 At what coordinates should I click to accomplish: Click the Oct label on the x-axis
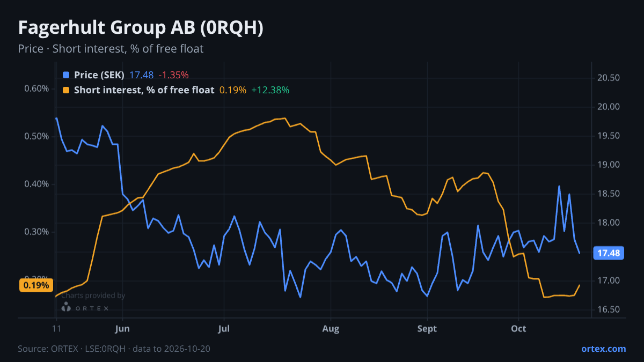coord(518,329)
